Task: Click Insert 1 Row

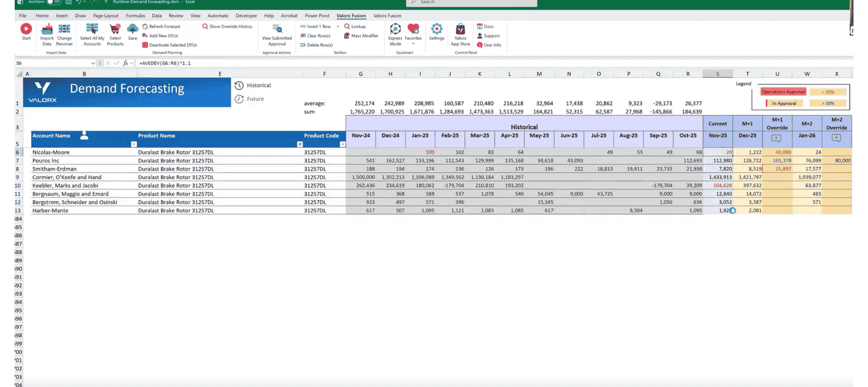Action: [315, 26]
